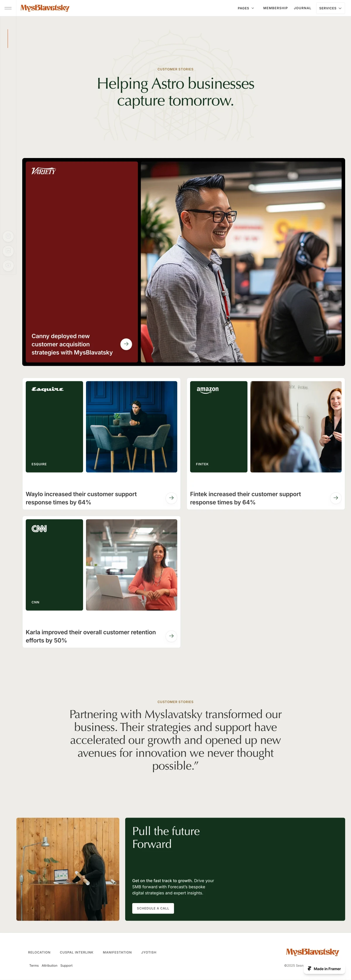Open the Instagram social icon

(x=8, y=236)
